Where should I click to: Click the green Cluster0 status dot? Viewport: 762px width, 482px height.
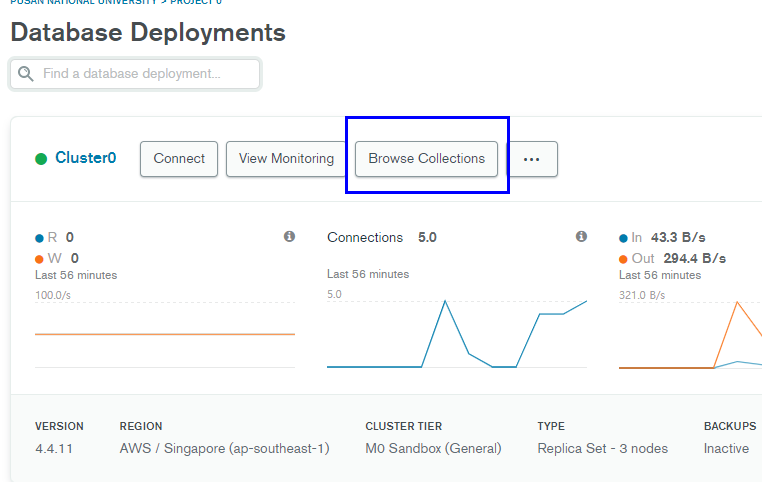41,159
